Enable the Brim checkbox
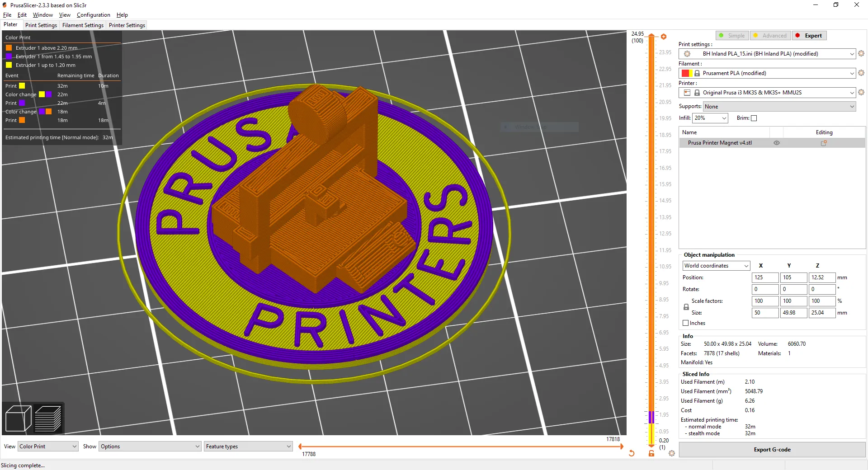The height and width of the screenshot is (470, 868). 755,118
